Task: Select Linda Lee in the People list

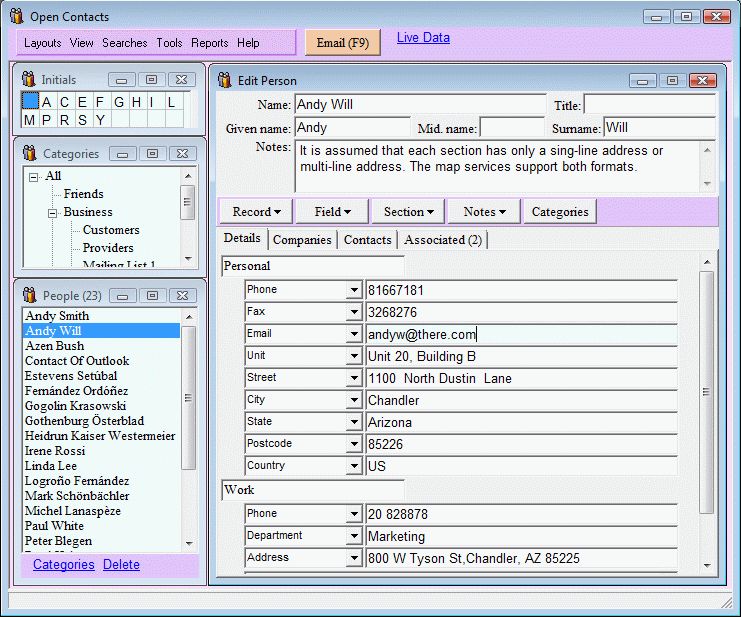Action: click(101, 466)
